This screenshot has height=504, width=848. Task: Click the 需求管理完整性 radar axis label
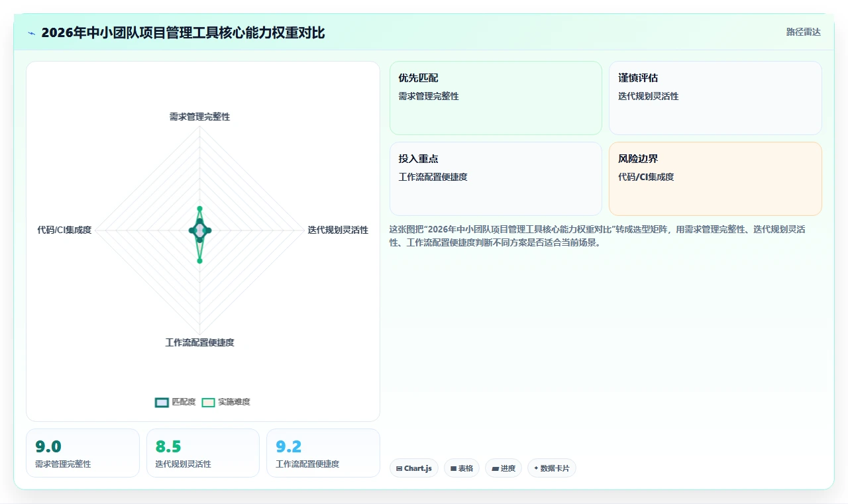[199, 117]
